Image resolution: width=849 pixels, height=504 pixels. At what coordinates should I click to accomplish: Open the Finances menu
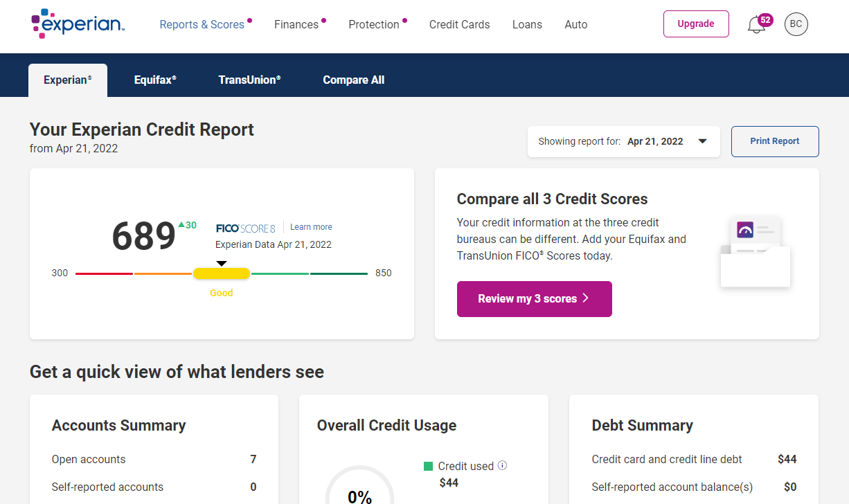point(296,24)
